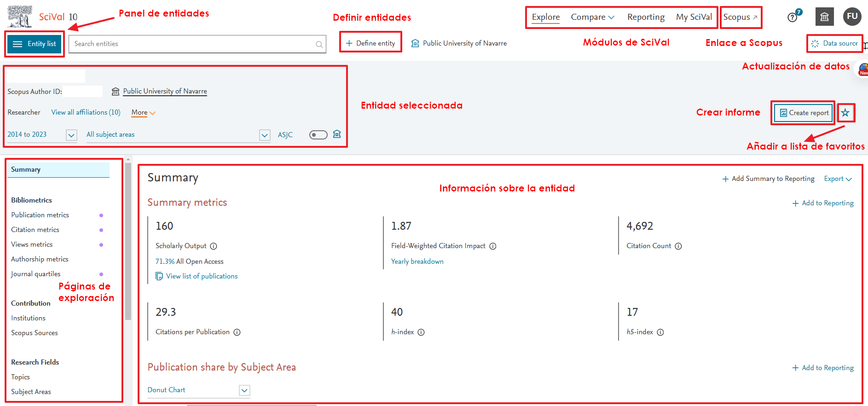Viewport: 868px width, 406px height.
Task: Select Citation metrics in the sidebar
Action: point(35,230)
